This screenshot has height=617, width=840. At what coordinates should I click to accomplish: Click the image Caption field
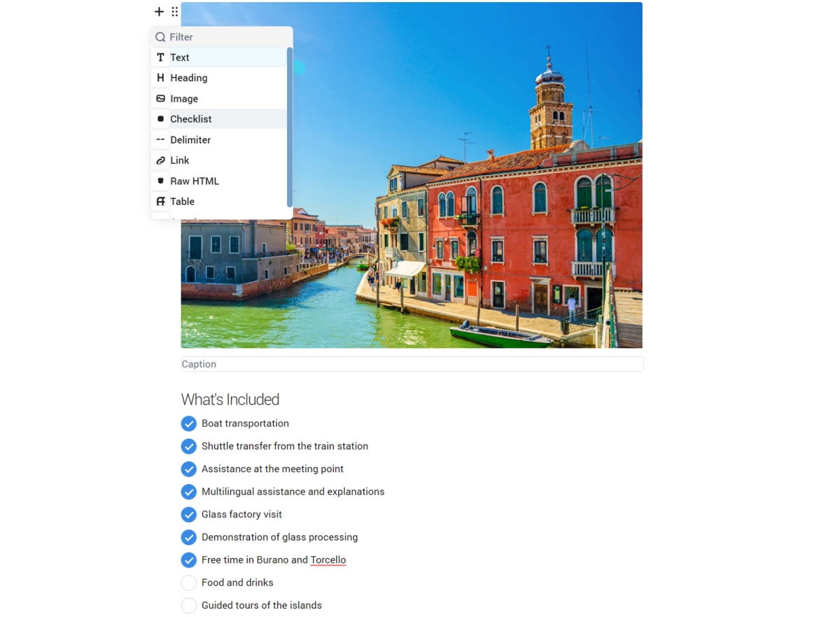412,364
